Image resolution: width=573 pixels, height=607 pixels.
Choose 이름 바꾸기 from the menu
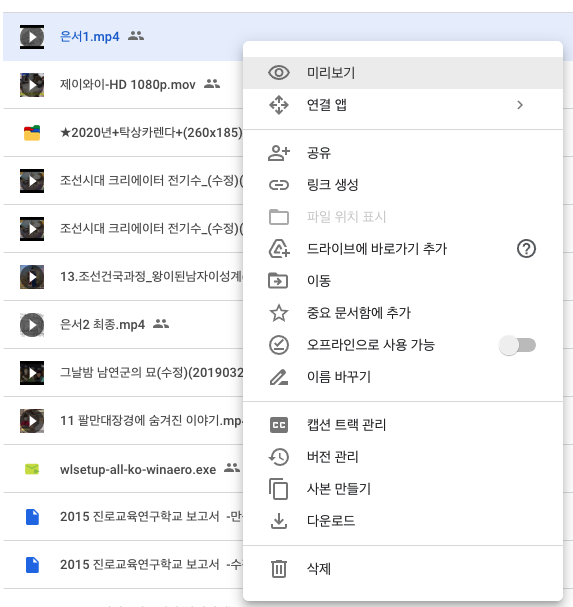tap(403, 377)
